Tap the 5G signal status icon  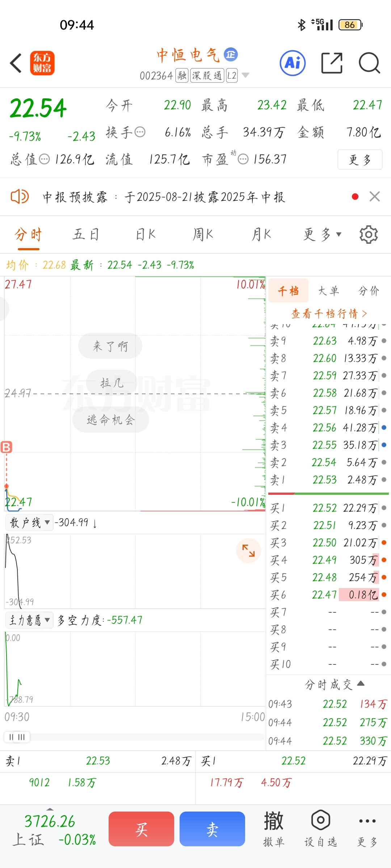click(x=322, y=25)
